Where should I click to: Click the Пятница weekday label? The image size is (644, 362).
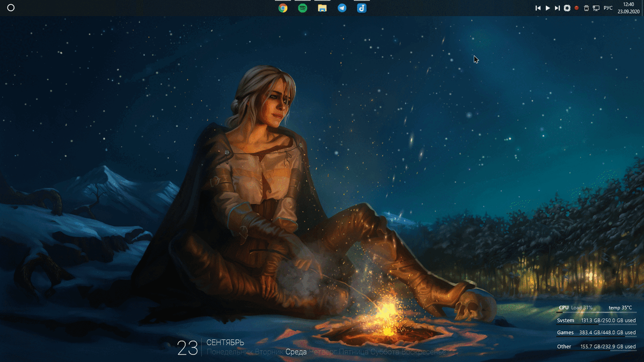click(x=355, y=352)
